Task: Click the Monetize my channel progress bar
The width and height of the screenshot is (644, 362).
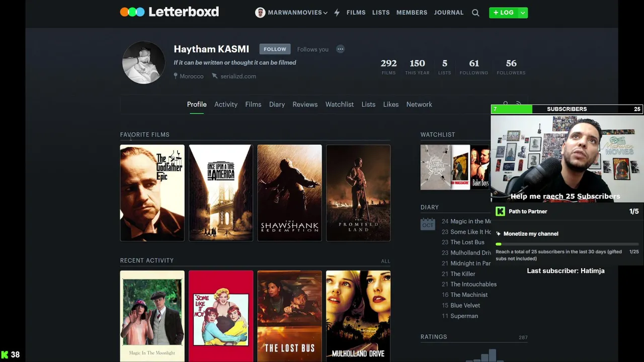Action: point(567,244)
